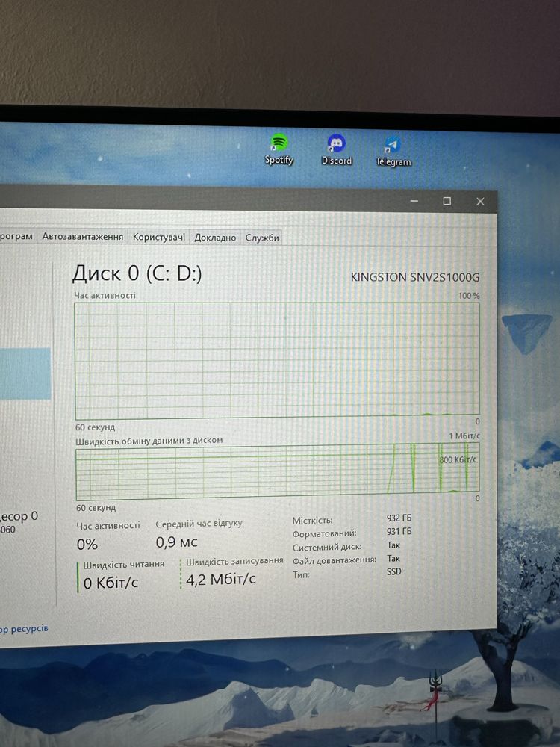560x747 pixels.
Task: Click the 800 Кбіт/с graph marker label
Action: pyautogui.click(x=458, y=459)
